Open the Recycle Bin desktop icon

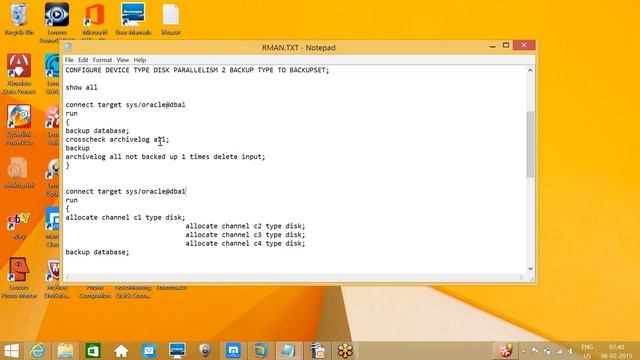tap(19, 19)
